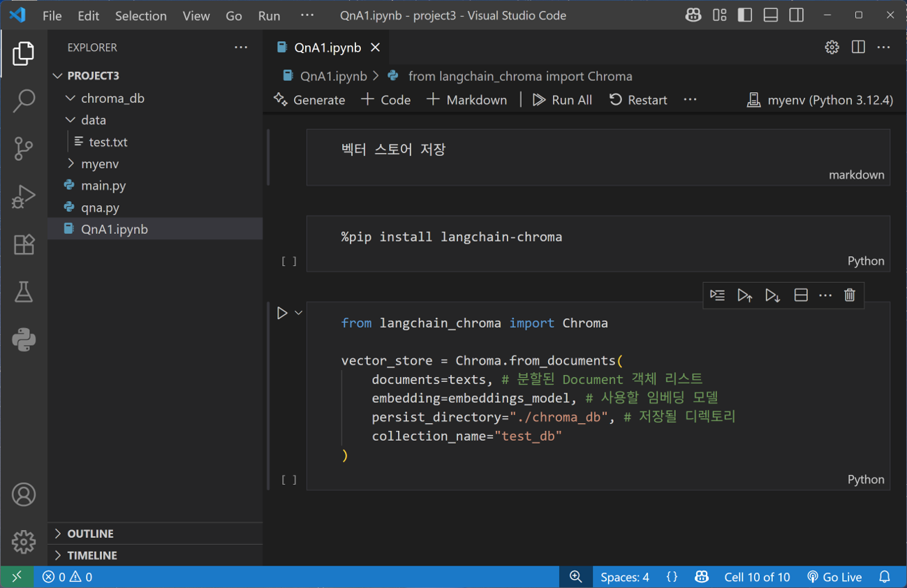The image size is (907, 588).
Task: Generate a cell with the Generate button
Action: click(309, 100)
